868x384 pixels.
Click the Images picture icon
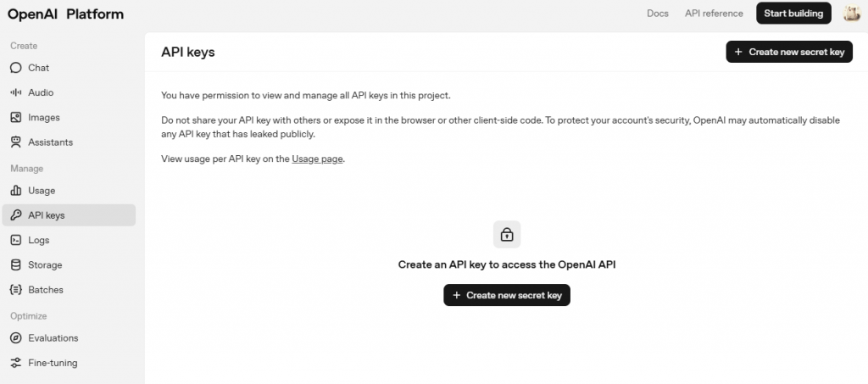pos(16,117)
